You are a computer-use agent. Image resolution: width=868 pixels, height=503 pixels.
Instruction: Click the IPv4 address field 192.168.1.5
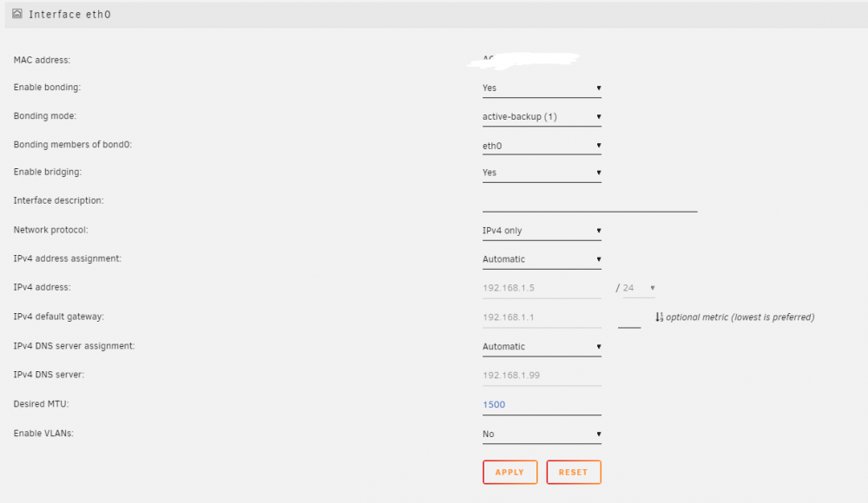coord(542,288)
